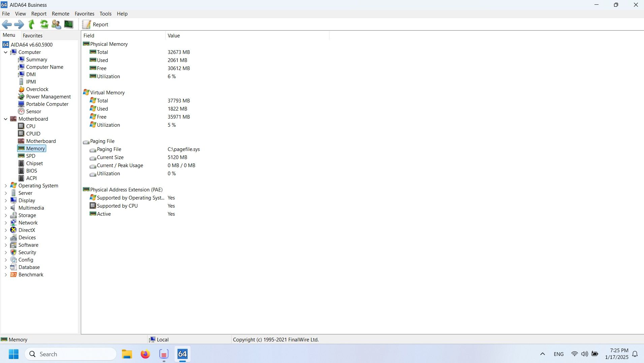
Task: Switch to the Favorites tab
Action: pos(33,35)
